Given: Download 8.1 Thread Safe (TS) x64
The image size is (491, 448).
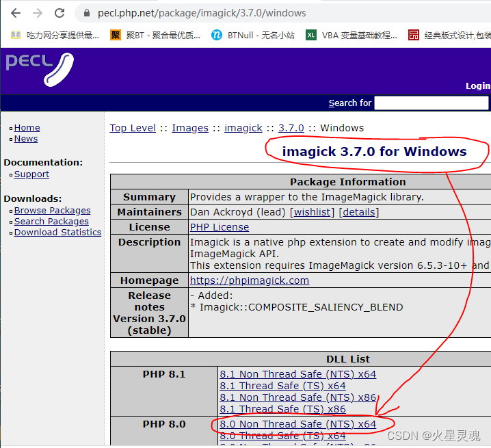Looking at the screenshot, I should tap(282, 386).
